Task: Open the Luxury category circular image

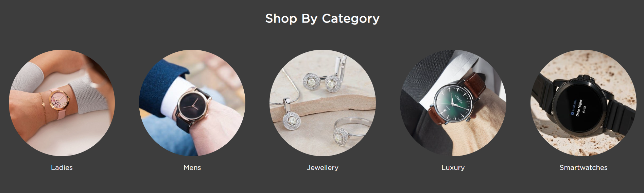Action: coord(453,103)
